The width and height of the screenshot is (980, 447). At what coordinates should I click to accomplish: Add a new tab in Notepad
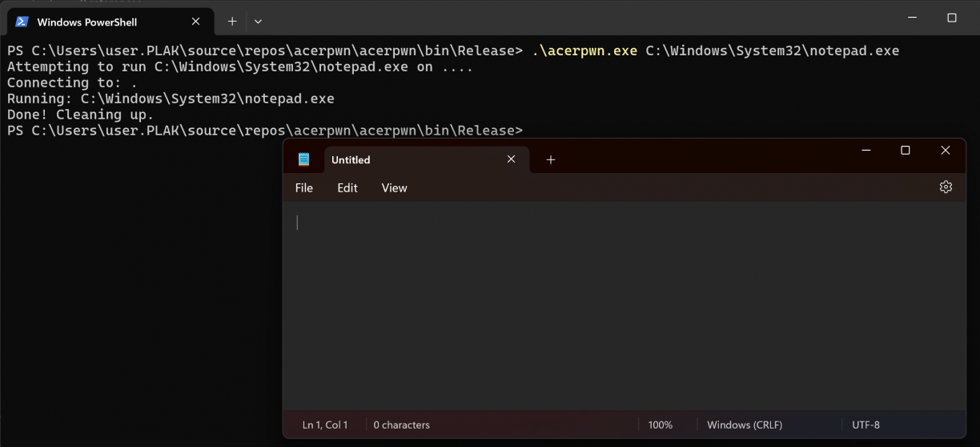(x=550, y=160)
